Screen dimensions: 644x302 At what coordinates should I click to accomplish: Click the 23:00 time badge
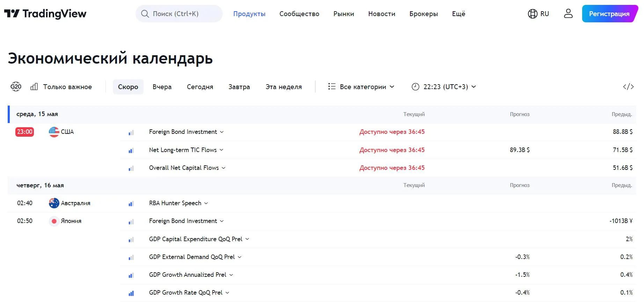pyautogui.click(x=24, y=132)
